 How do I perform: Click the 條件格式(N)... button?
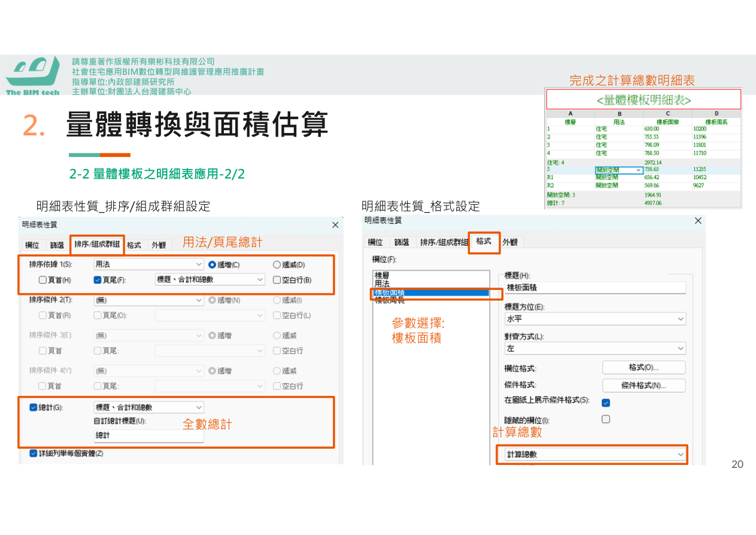[x=643, y=385]
